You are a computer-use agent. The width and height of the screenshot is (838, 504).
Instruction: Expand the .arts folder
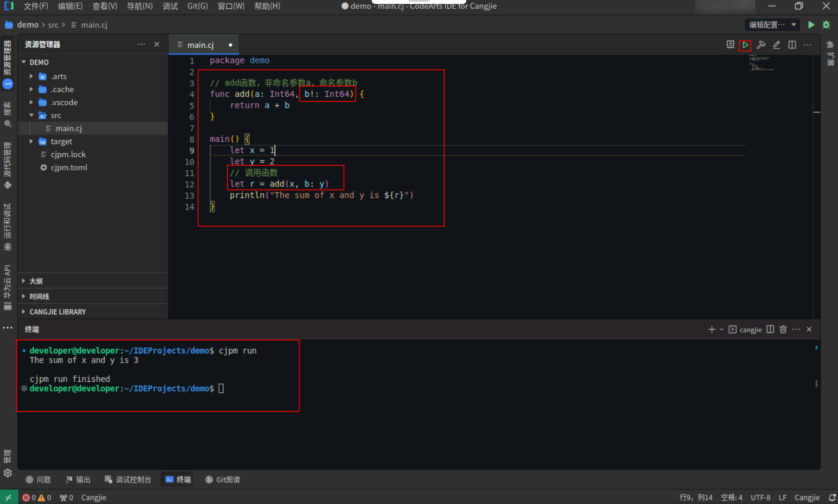(31, 76)
